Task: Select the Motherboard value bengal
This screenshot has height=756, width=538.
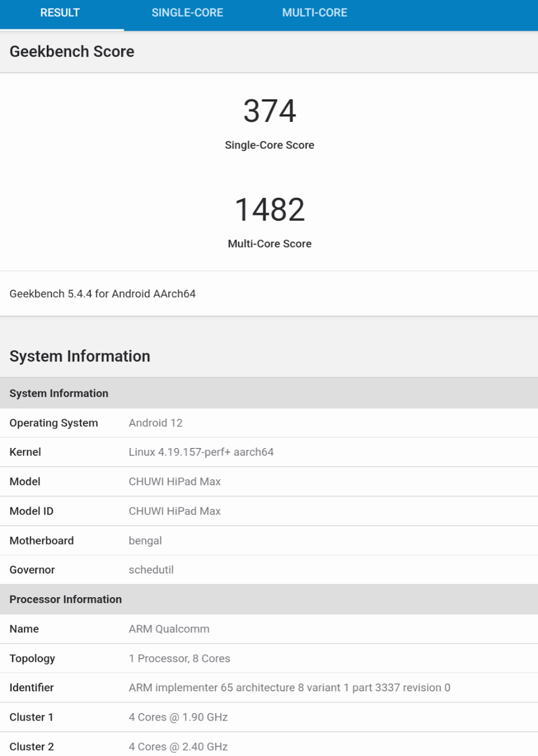Action: tap(145, 541)
